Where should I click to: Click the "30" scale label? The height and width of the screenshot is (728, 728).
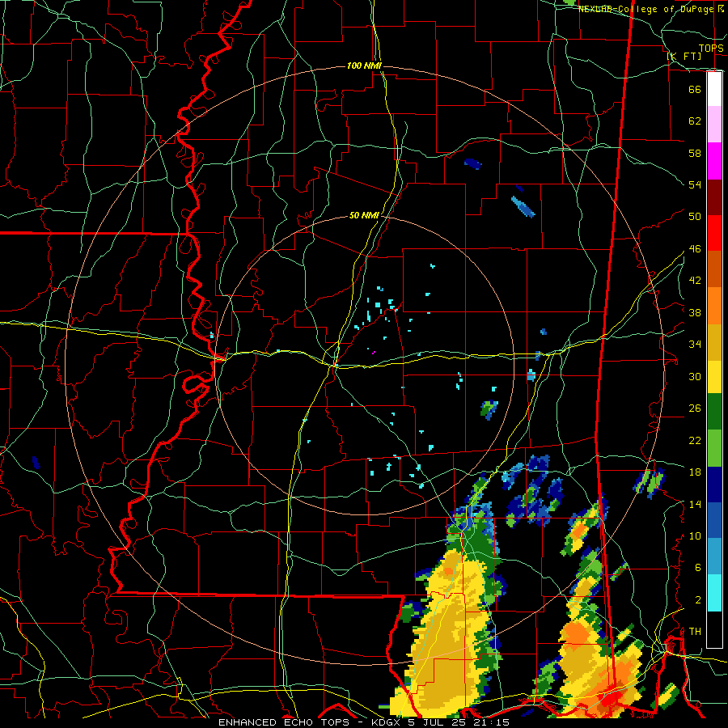695,376
